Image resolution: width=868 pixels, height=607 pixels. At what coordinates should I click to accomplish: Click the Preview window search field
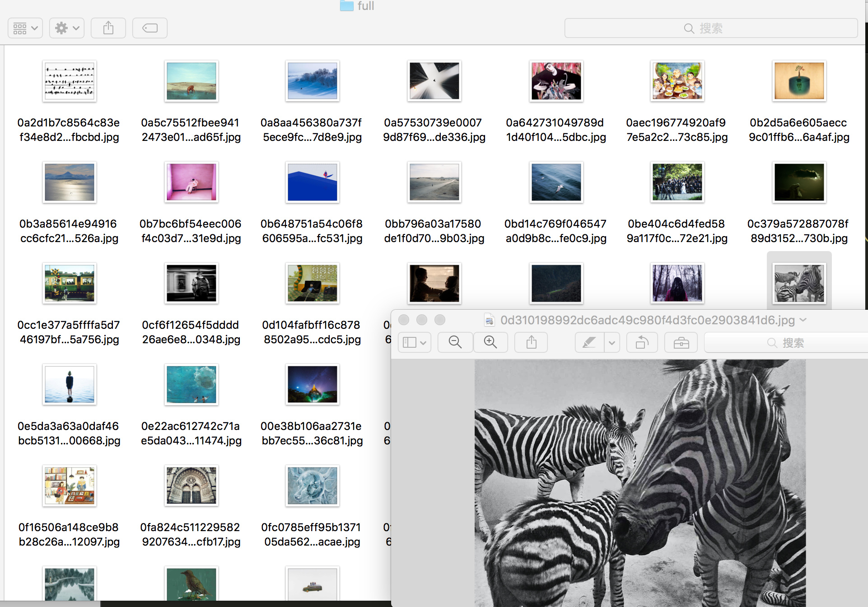click(786, 342)
